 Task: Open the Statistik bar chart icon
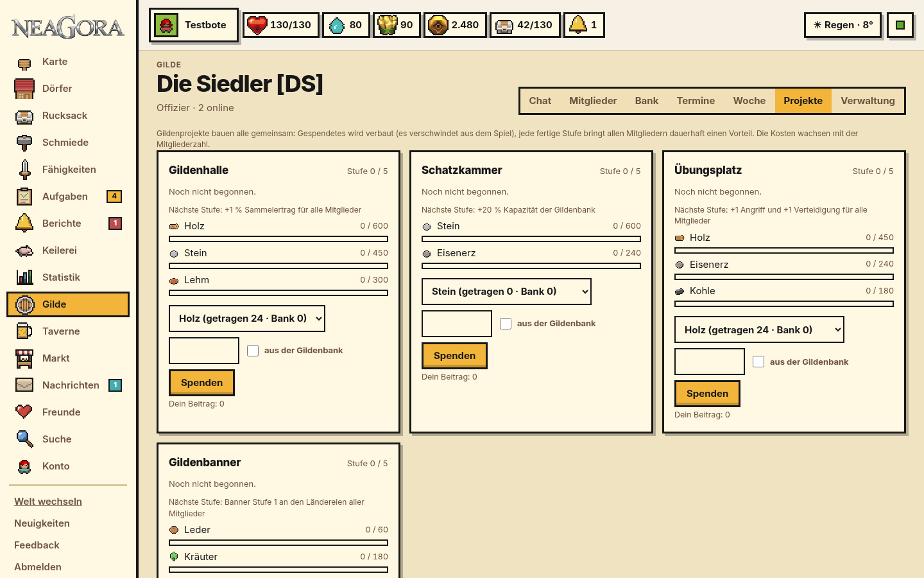[24, 277]
